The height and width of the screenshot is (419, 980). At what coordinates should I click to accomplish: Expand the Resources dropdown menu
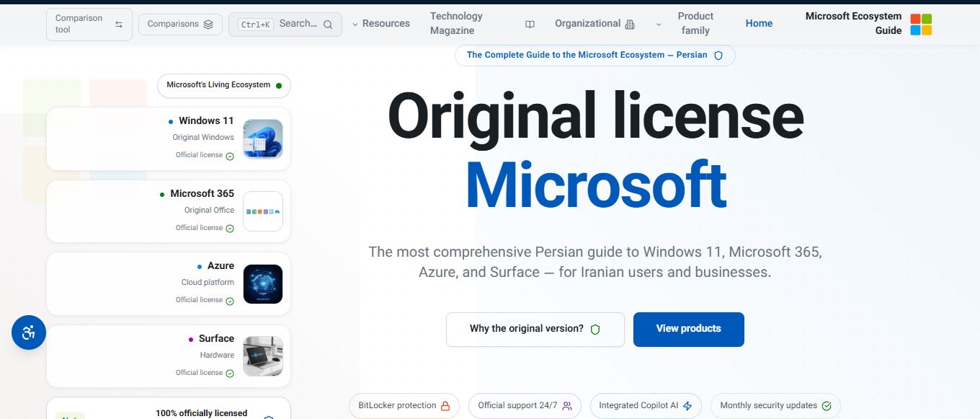(380, 24)
